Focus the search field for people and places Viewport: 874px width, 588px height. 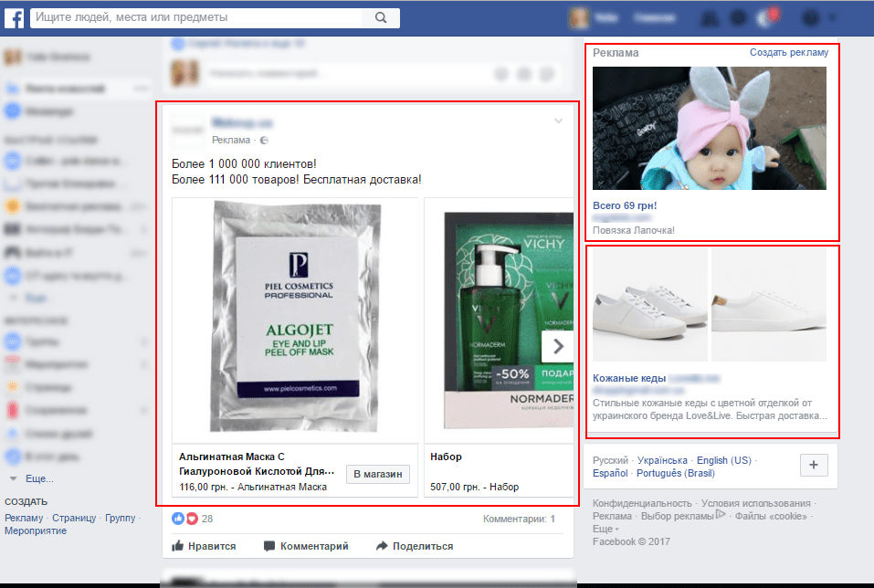(196, 18)
